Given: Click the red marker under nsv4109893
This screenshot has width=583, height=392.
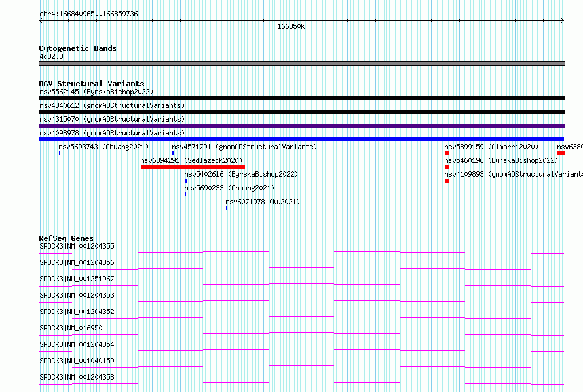Looking at the screenshot, I should 447,181.
